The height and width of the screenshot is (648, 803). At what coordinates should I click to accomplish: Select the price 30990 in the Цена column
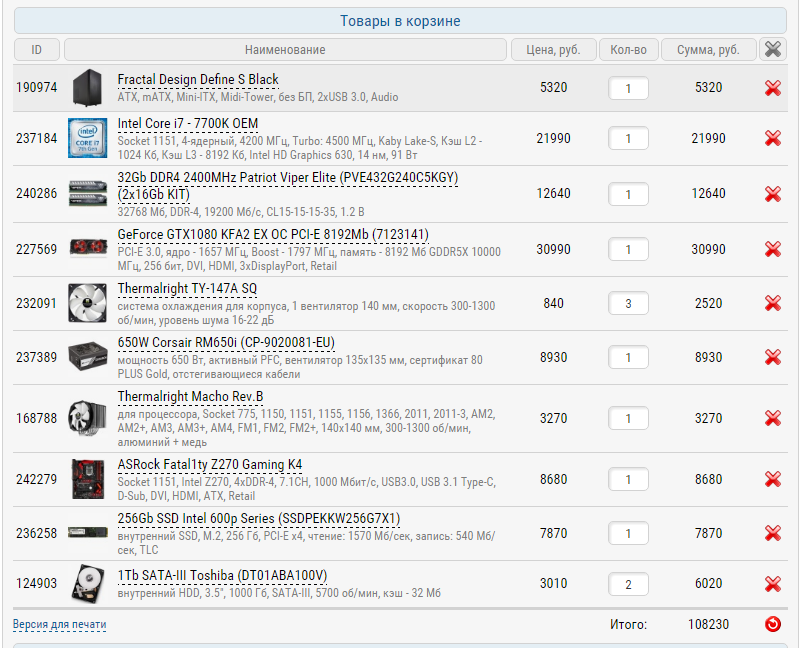[554, 249]
